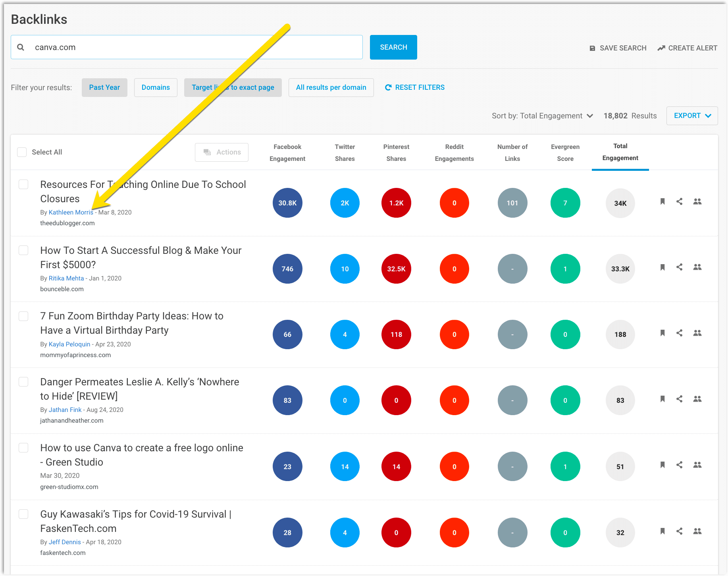Screen dimensions: 728x576
Task: Click the Create Alert trend icon
Action: [661, 48]
